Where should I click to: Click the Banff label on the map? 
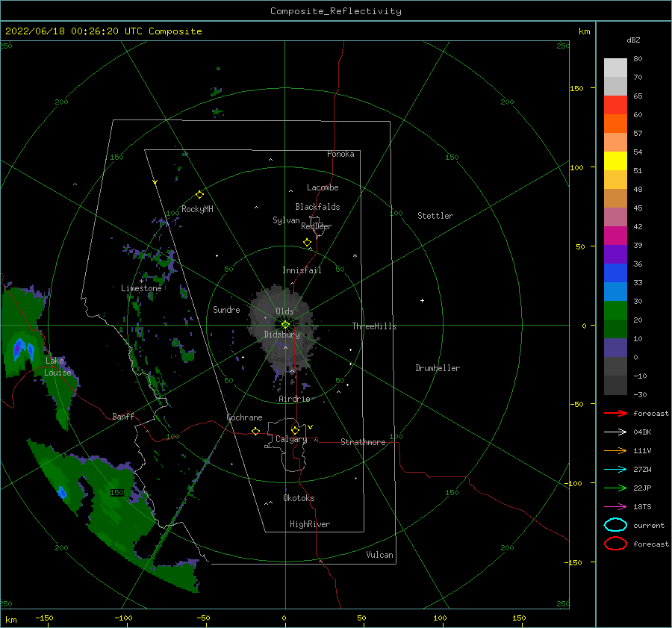tap(123, 416)
